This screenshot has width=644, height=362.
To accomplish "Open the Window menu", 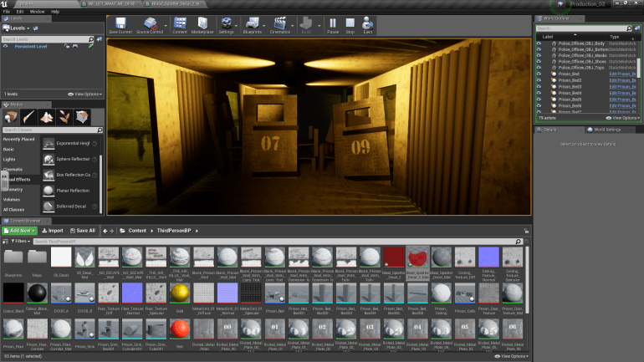I will [37, 12].
